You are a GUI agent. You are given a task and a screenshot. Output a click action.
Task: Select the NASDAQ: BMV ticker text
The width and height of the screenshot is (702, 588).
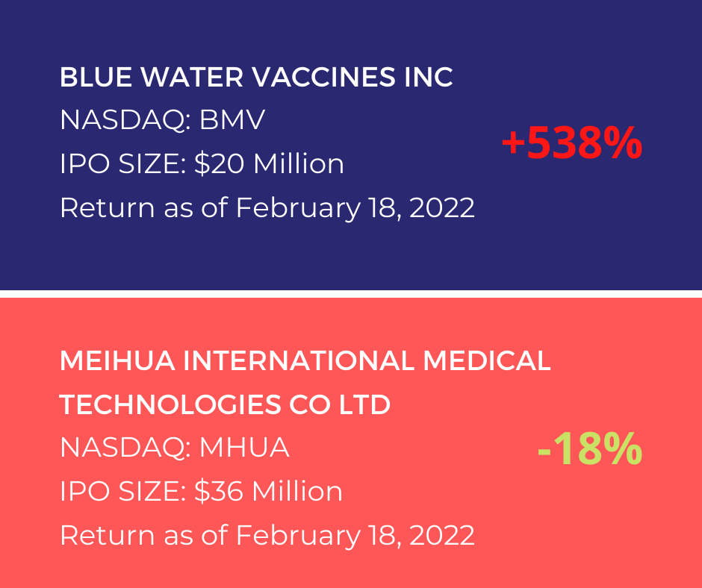click(163, 120)
